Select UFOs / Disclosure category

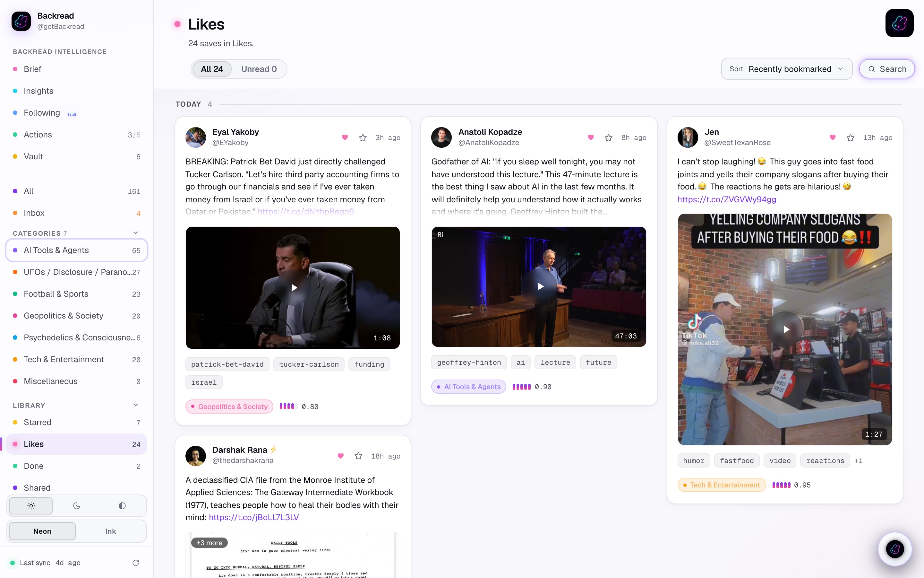(x=76, y=272)
